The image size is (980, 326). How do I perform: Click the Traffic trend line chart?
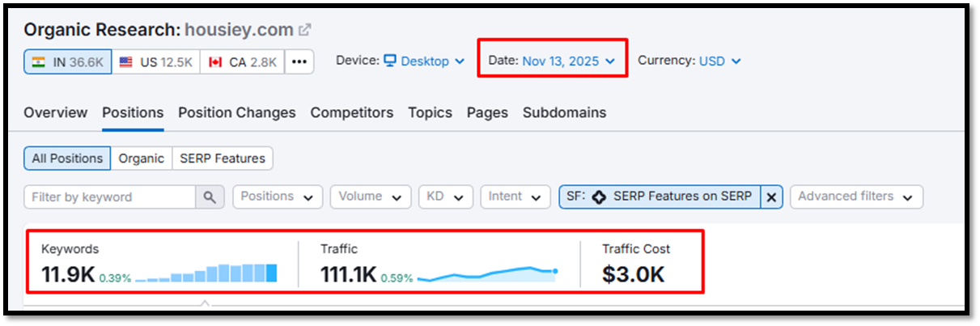tap(487, 273)
